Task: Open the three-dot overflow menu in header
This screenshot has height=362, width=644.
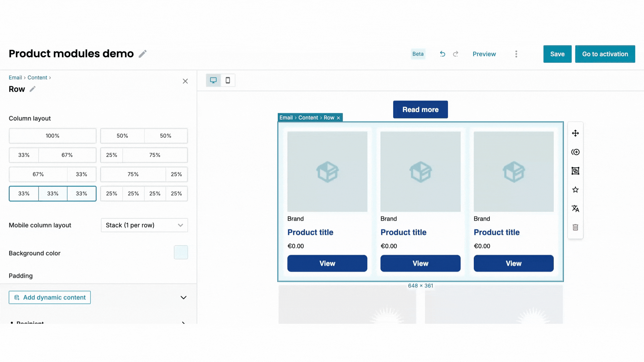Action: coord(516,54)
